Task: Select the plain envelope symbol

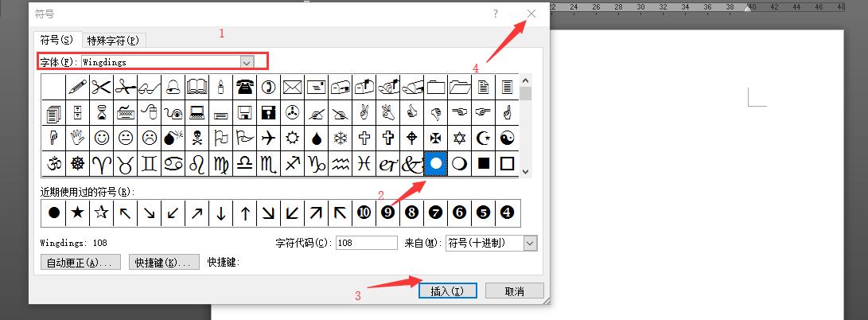Action: pyautogui.click(x=292, y=87)
